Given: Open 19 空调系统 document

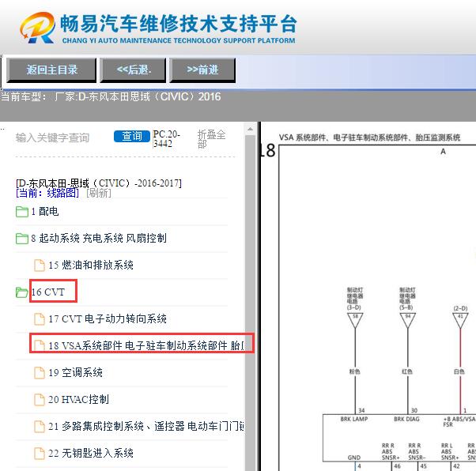Looking at the screenshot, I should click(x=75, y=373).
